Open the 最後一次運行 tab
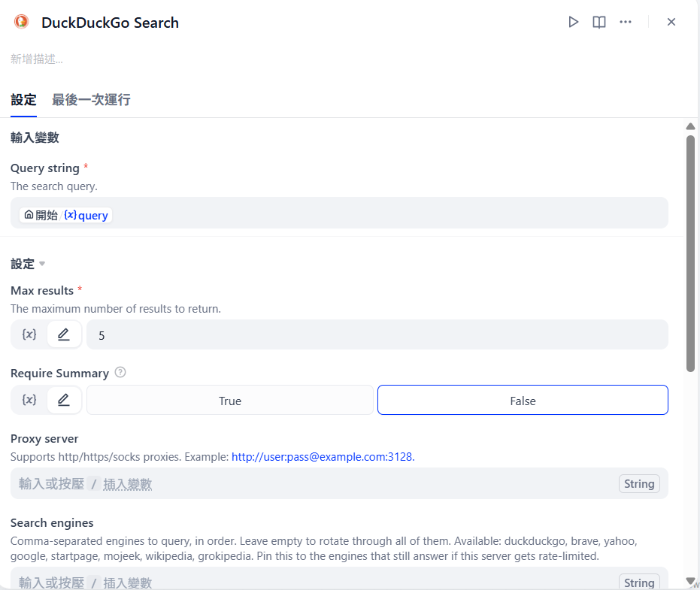The height and width of the screenshot is (590, 700). 91,99
